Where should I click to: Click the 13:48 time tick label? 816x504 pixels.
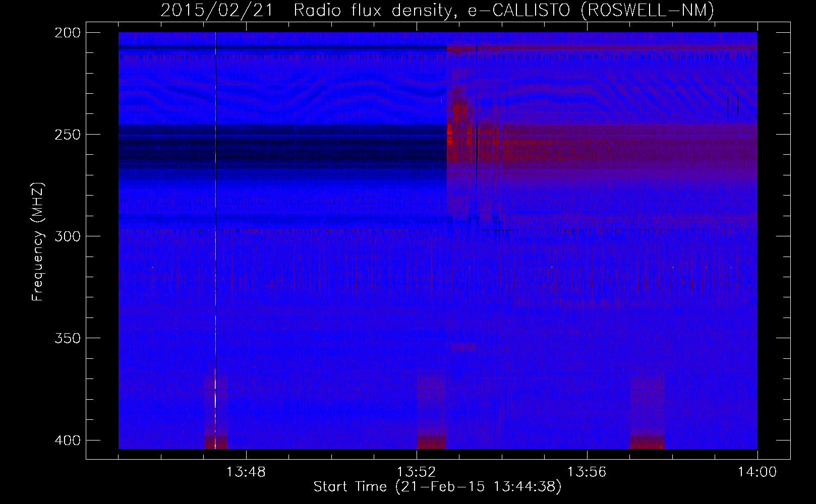coord(246,472)
